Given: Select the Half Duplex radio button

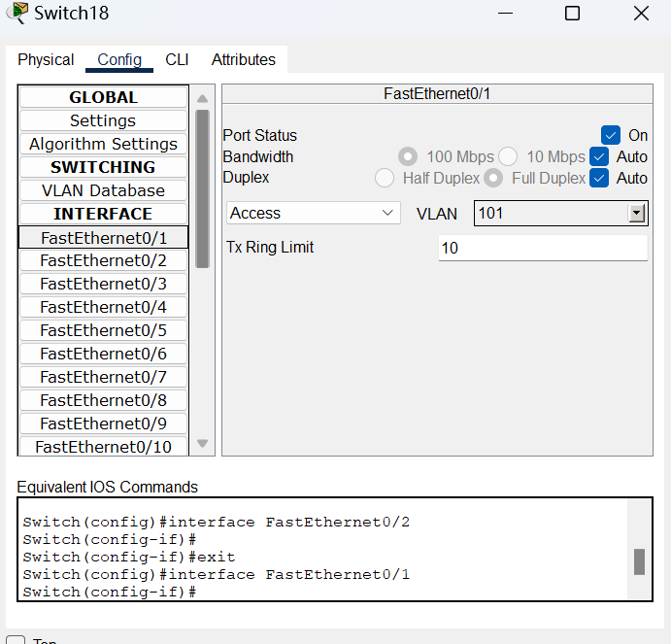Looking at the screenshot, I should pos(385,178).
